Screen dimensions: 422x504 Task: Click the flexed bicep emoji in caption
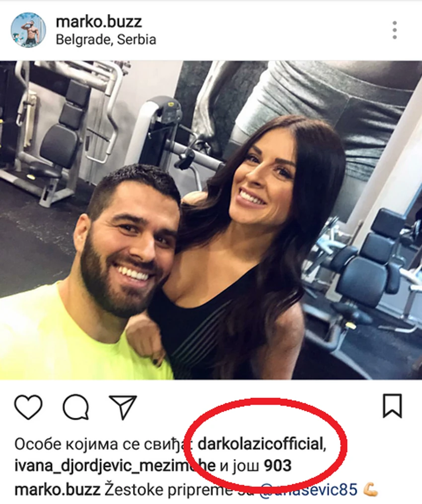pyautogui.click(x=370, y=490)
